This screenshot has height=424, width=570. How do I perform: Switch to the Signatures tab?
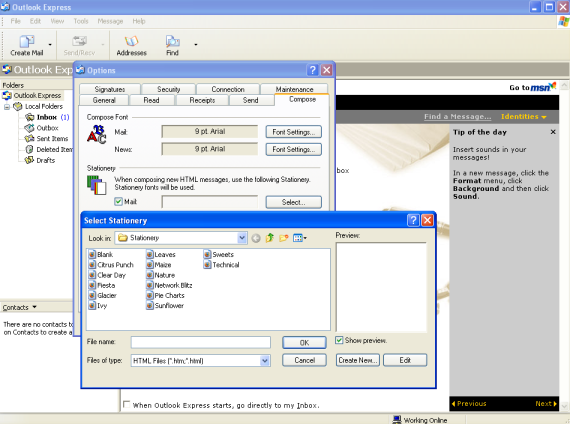click(x=110, y=89)
